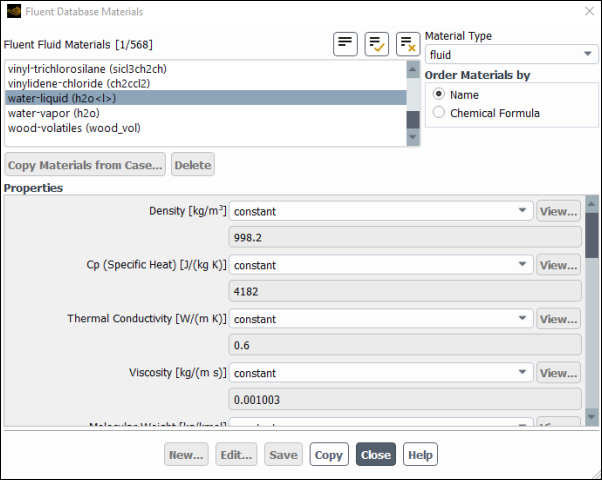Click the Properties panel scroll down arrow
The height and width of the screenshot is (480, 602).
(592, 417)
